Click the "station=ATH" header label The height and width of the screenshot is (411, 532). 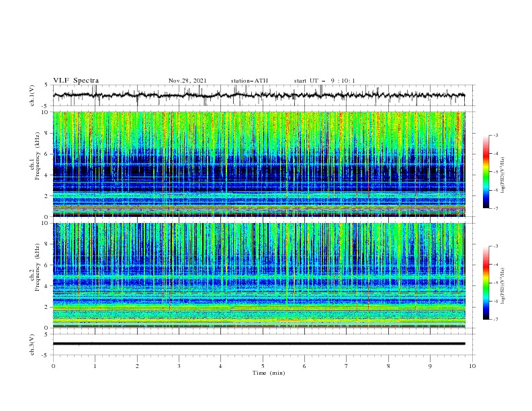tap(249, 81)
